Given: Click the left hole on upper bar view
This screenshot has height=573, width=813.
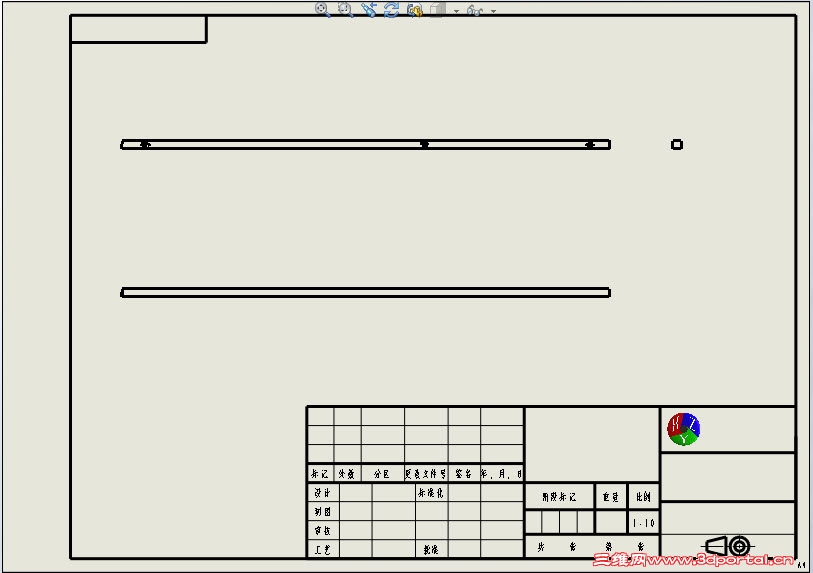Looking at the screenshot, I should tap(145, 144).
